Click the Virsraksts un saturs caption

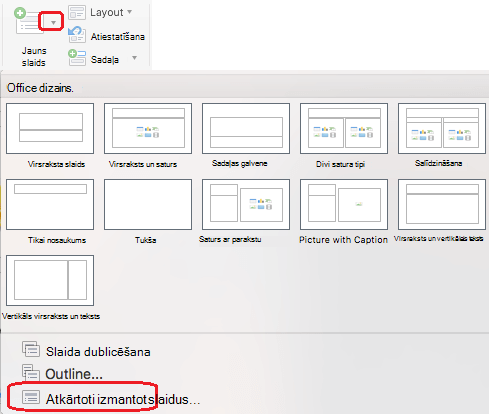[x=143, y=164]
